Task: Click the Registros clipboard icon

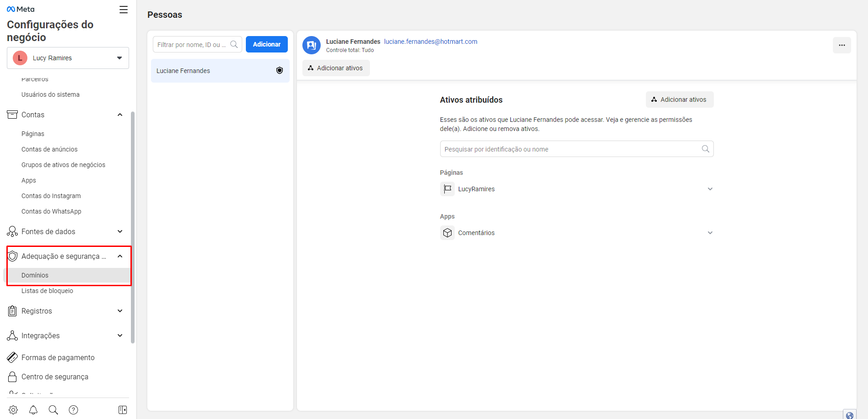Action: 12,311
